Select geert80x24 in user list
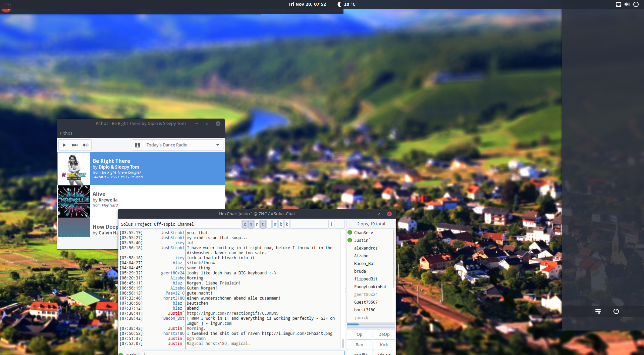 tap(369, 295)
